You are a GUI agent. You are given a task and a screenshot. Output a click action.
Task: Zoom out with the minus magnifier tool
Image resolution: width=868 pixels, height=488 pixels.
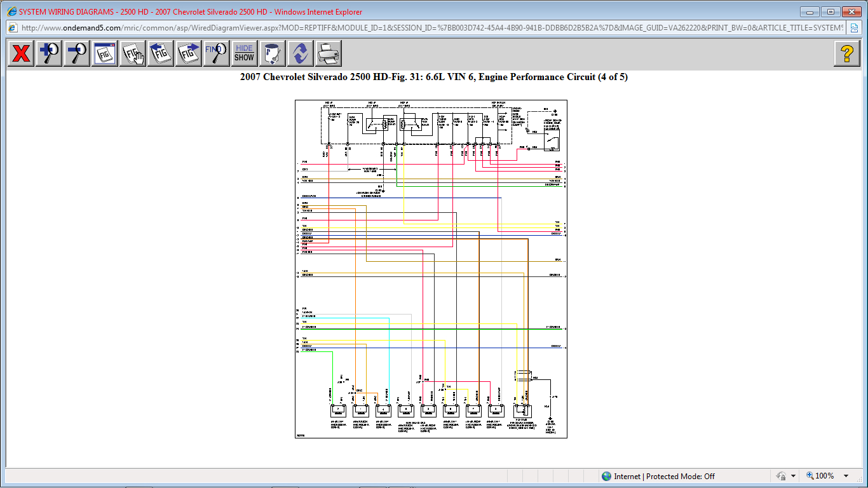click(77, 53)
